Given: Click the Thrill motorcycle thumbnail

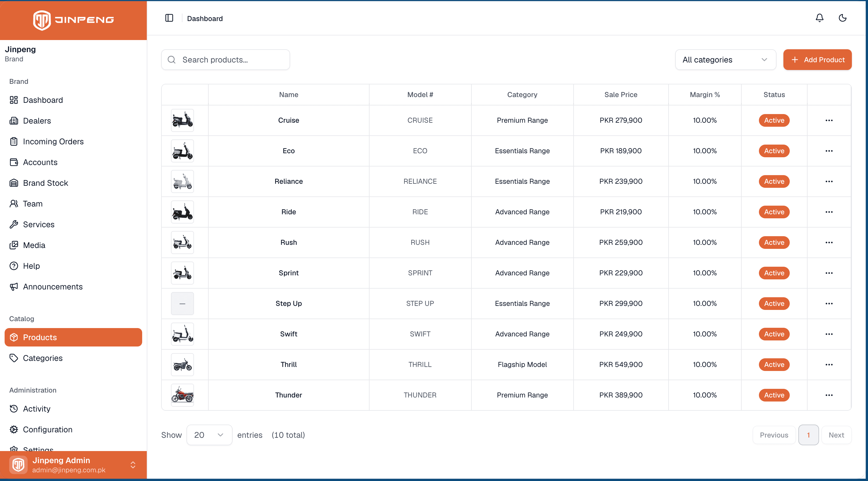Looking at the screenshot, I should pos(182,365).
